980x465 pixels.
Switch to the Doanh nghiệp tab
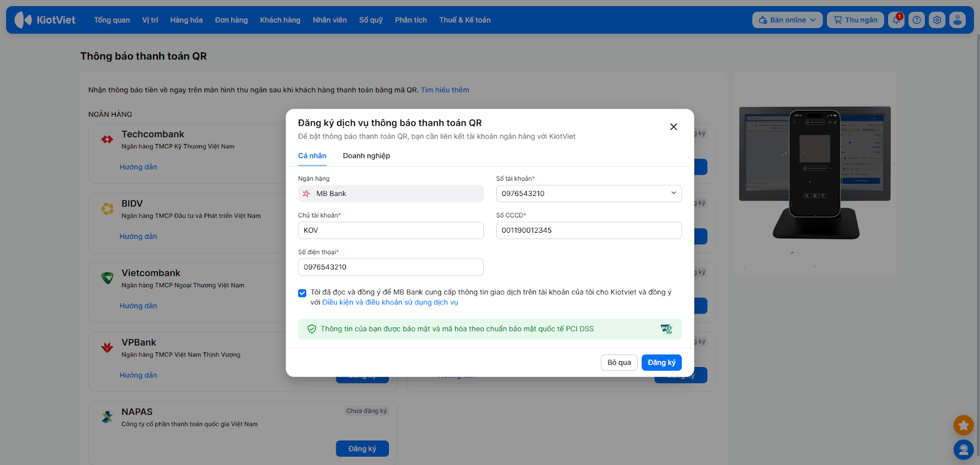[366, 156]
